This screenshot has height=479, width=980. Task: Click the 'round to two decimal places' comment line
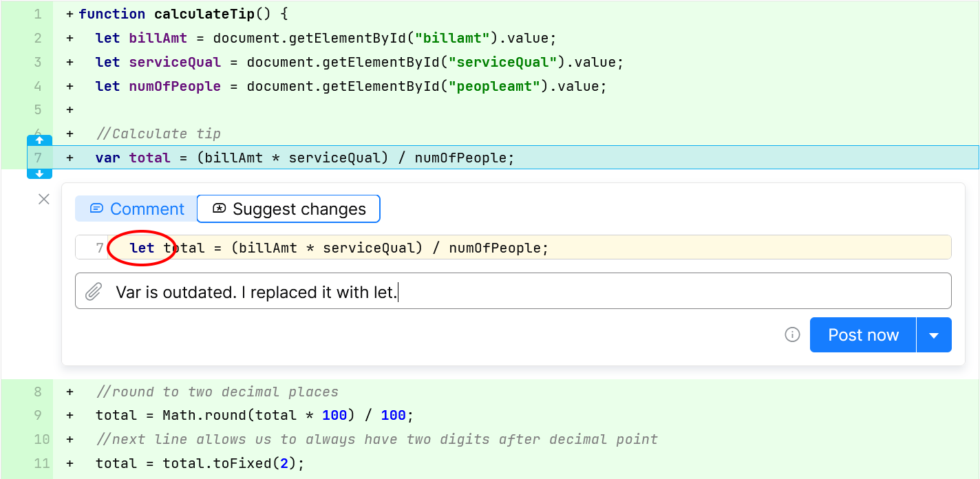[x=217, y=392]
